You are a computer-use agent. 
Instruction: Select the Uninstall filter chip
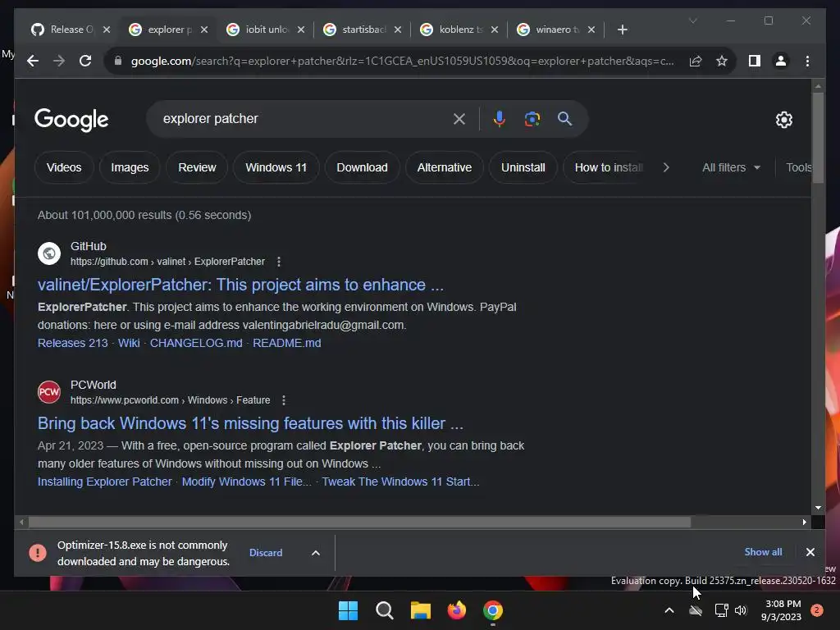click(x=523, y=167)
